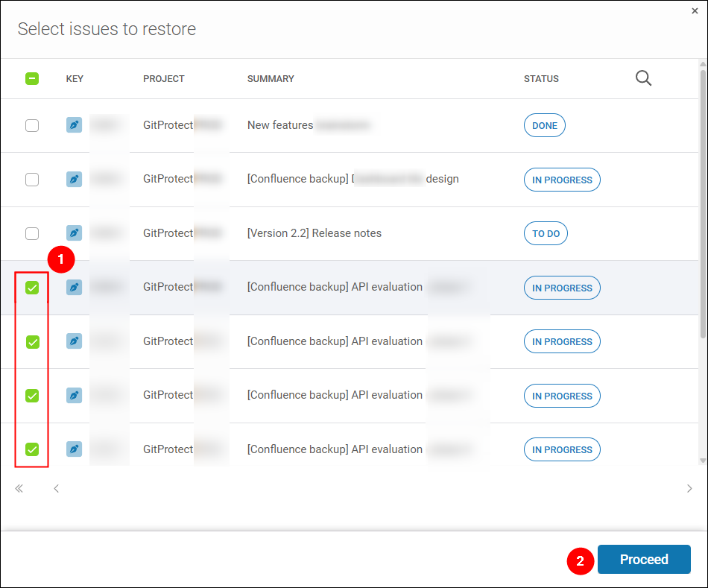Screen dimensions: 708x588
Task: Click the issue icon on the last API evaluation row
Action: click(74, 449)
